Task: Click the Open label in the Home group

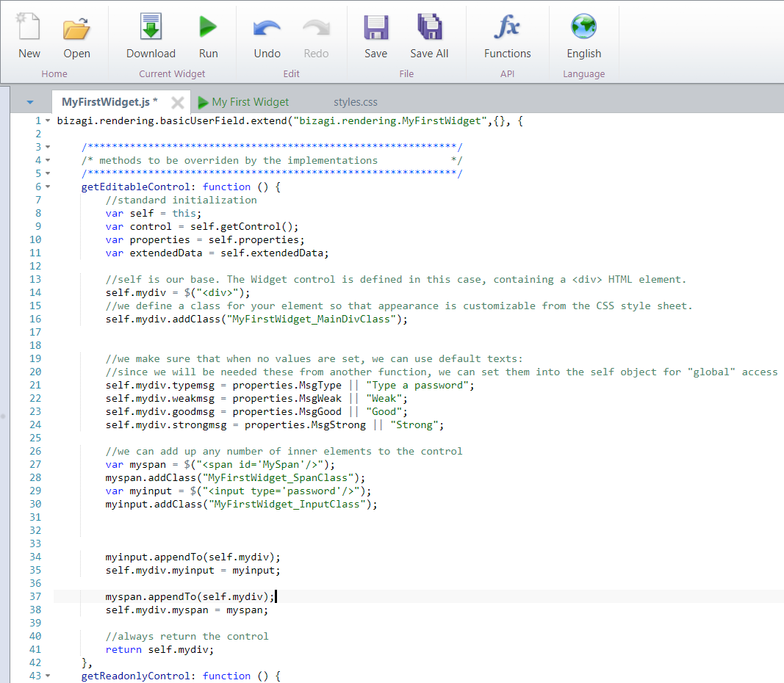Action: (x=76, y=54)
